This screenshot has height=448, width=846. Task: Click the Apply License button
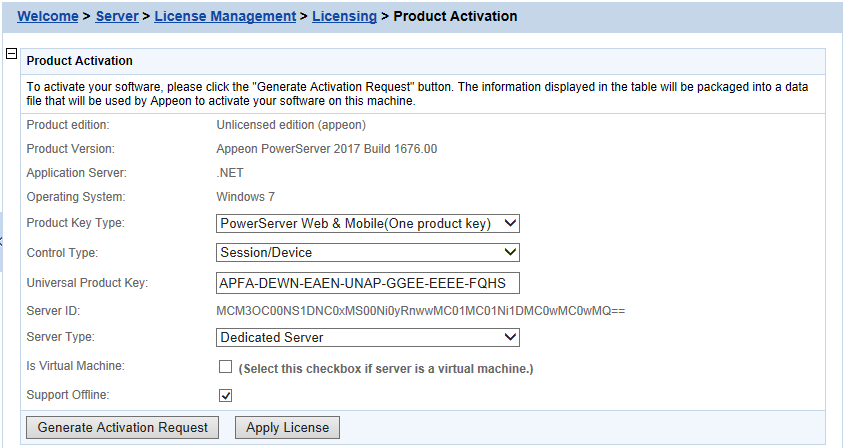pyautogui.click(x=287, y=427)
